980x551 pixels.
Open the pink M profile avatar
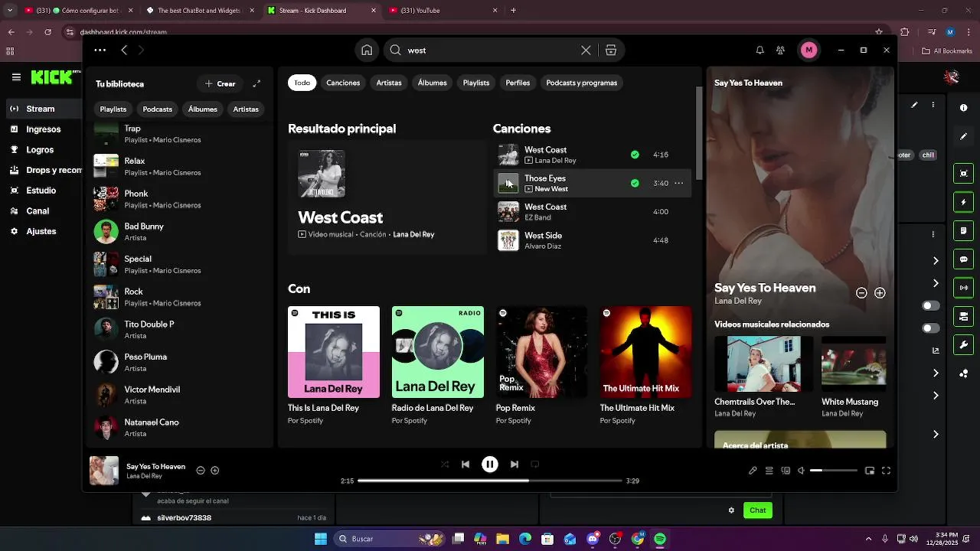click(808, 51)
